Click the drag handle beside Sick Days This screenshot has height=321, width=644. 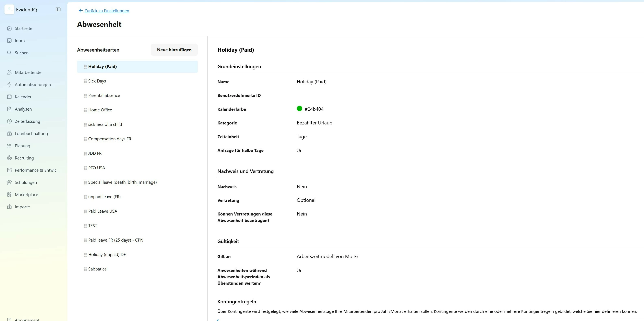click(x=85, y=81)
